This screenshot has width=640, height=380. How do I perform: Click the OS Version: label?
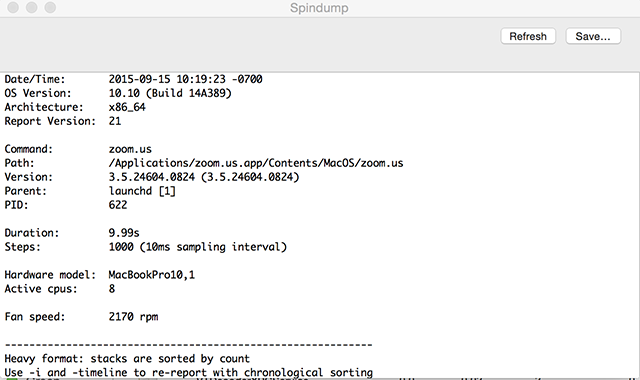[x=38, y=93]
